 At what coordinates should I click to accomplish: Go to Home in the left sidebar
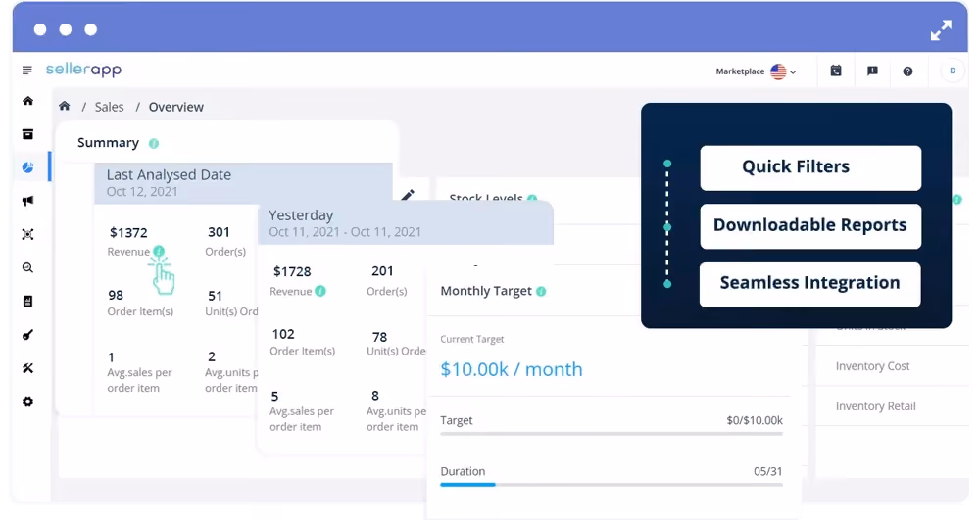pyautogui.click(x=28, y=101)
